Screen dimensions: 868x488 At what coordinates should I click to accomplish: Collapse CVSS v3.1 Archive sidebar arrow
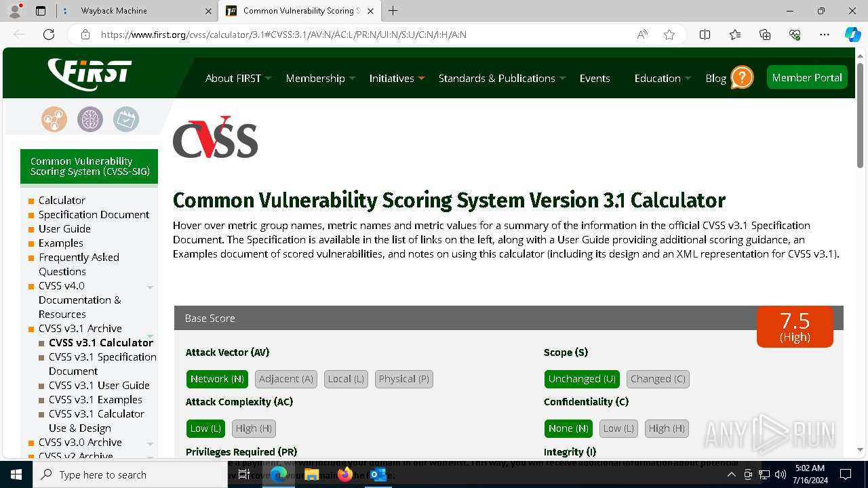(150, 335)
